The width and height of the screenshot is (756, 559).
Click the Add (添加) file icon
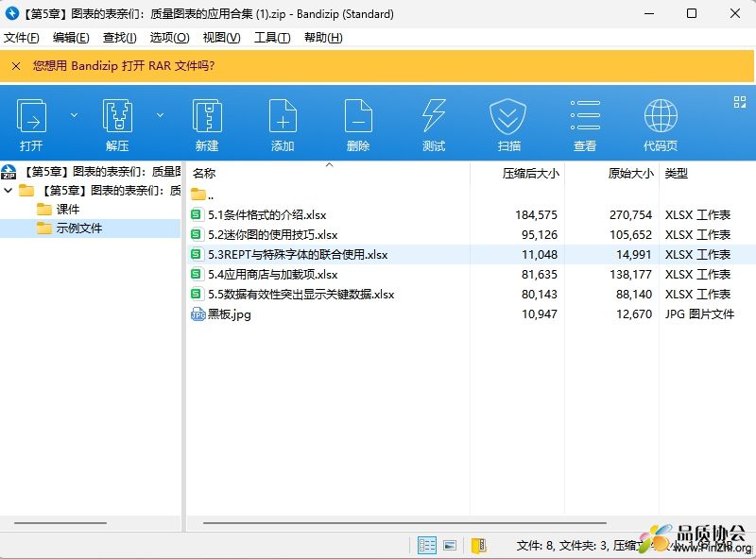[283, 115]
